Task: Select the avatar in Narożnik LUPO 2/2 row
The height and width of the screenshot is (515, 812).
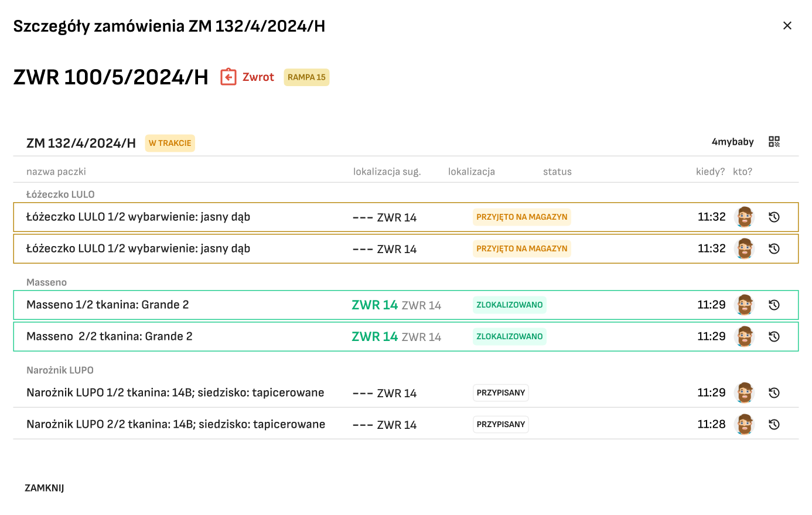Action: (745, 424)
